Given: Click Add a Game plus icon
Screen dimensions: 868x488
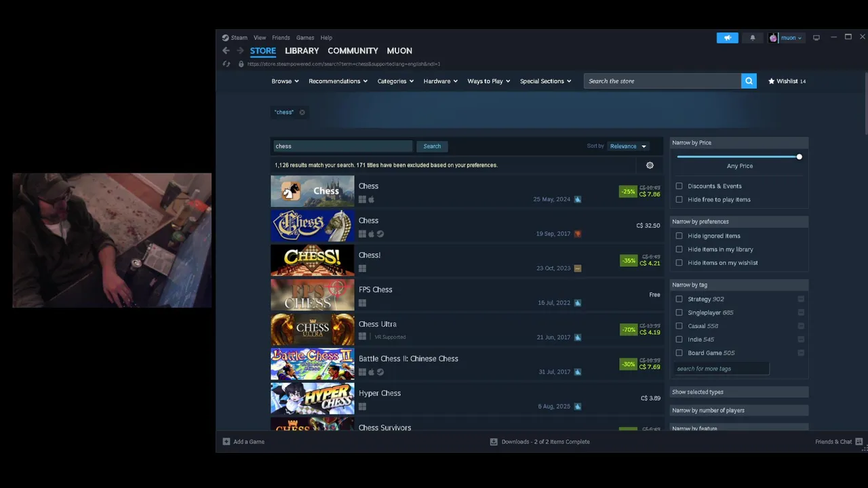Looking at the screenshot, I should (x=226, y=442).
